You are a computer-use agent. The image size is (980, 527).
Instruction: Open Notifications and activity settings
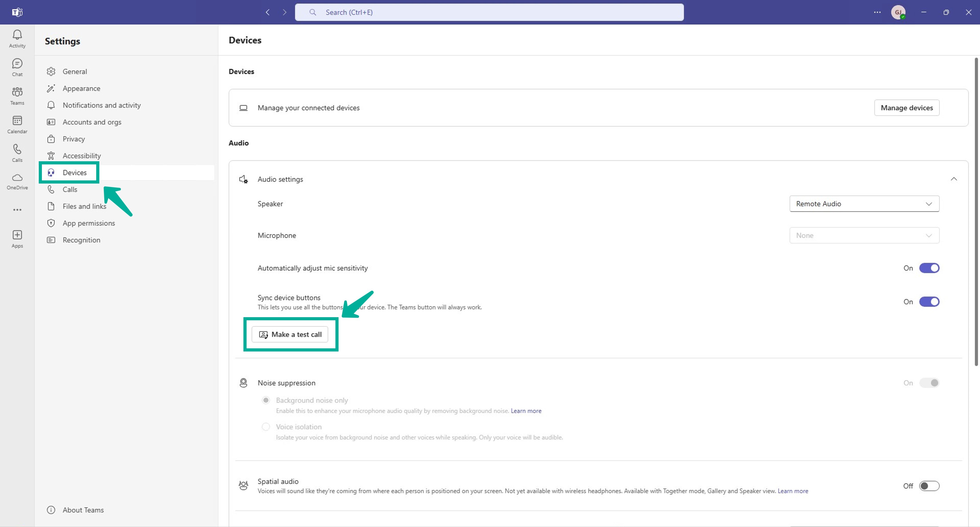tap(102, 105)
